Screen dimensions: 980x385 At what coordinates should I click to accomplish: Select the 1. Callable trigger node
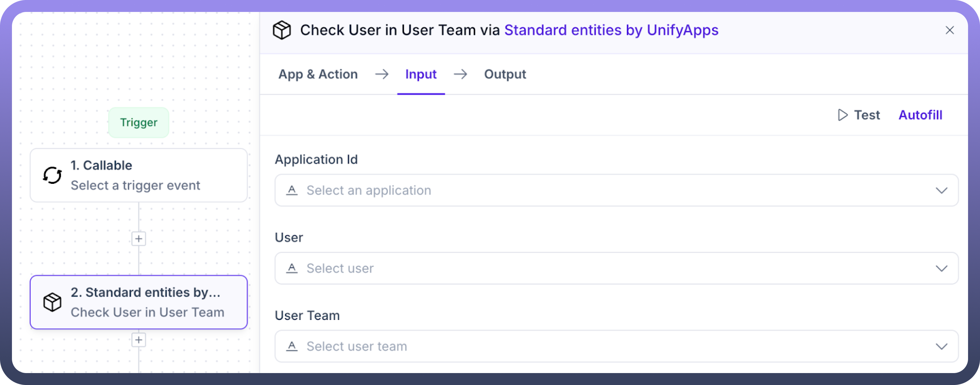(x=139, y=175)
